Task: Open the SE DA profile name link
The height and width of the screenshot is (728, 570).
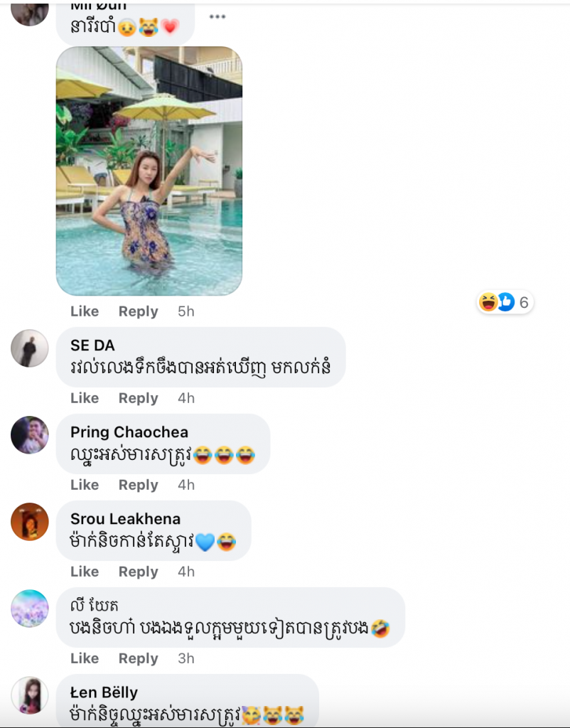Action: [92, 345]
